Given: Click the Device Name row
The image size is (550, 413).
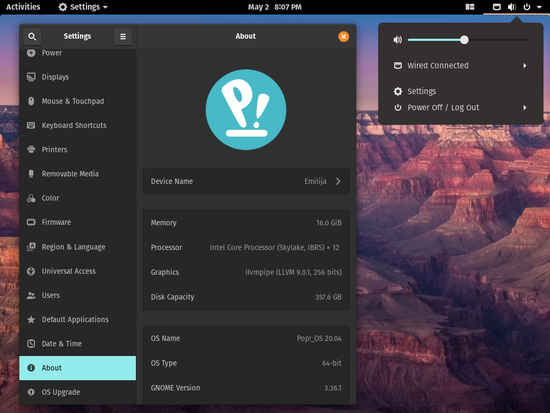Looking at the screenshot, I should (x=246, y=181).
